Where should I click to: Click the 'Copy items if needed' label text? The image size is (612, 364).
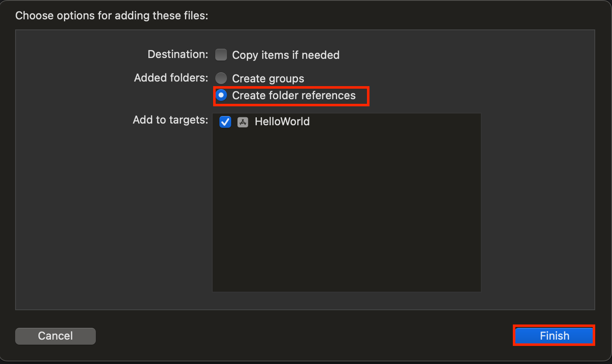click(x=285, y=55)
